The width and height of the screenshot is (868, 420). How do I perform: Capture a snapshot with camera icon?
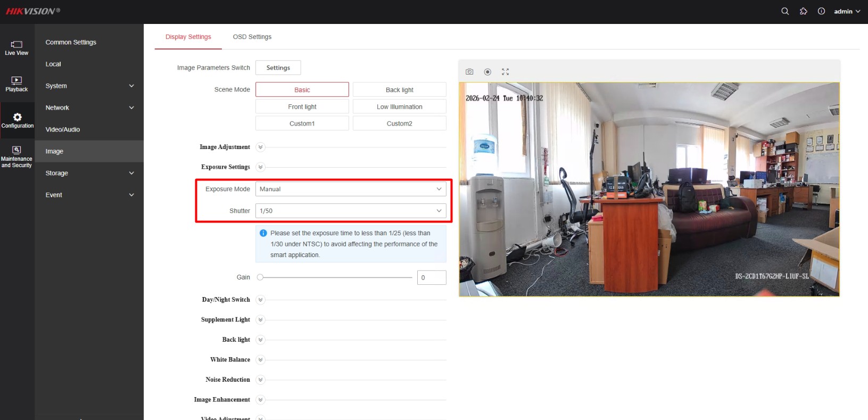tap(469, 72)
